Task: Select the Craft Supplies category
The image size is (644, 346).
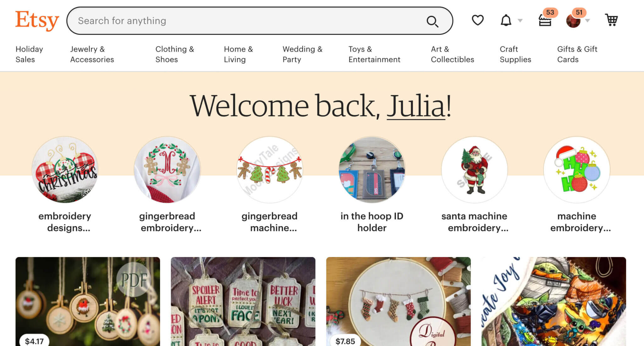Action: (515, 54)
